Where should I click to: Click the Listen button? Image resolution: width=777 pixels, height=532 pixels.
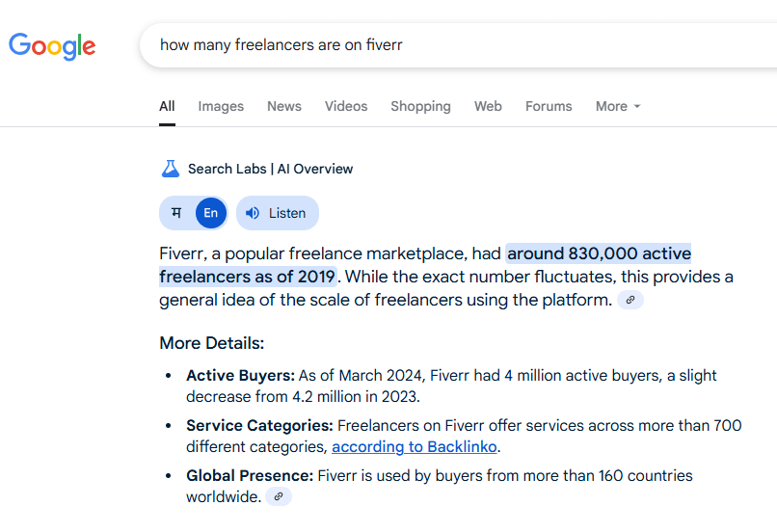(x=278, y=213)
